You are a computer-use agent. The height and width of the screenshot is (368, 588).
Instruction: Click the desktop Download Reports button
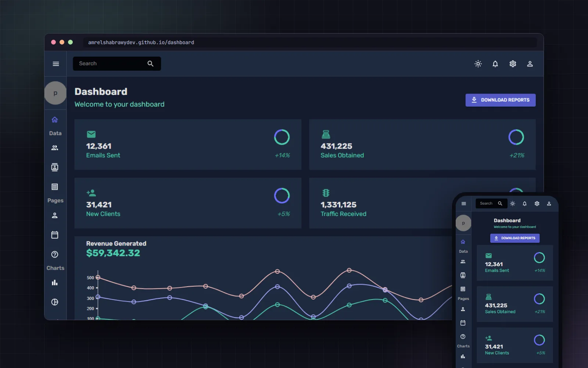coord(501,100)
